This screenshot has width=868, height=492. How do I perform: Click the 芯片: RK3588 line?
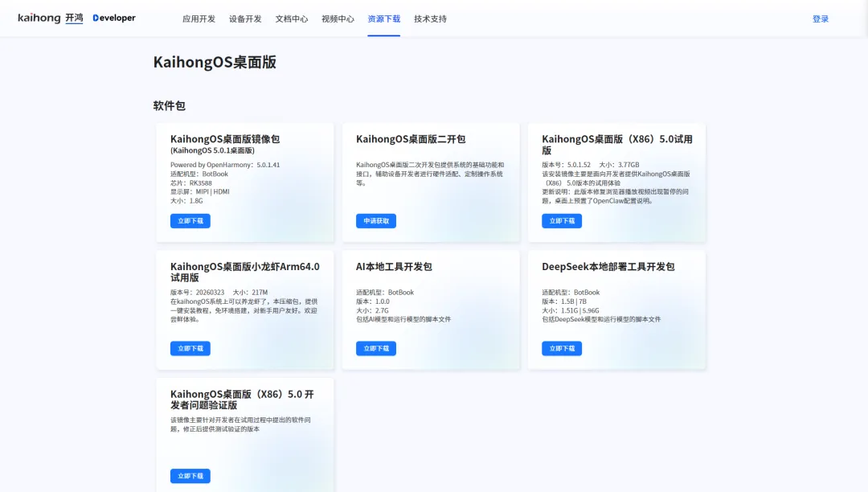click(191, 183)
